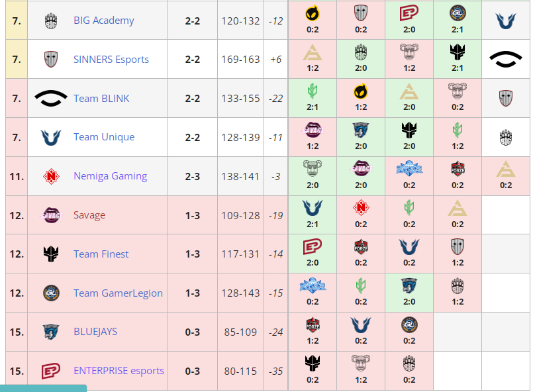This screenshot has height=392, width=533.
Task: Click the ENTERPRISE esports logo beside its name
Action: (x=51, y=371)
